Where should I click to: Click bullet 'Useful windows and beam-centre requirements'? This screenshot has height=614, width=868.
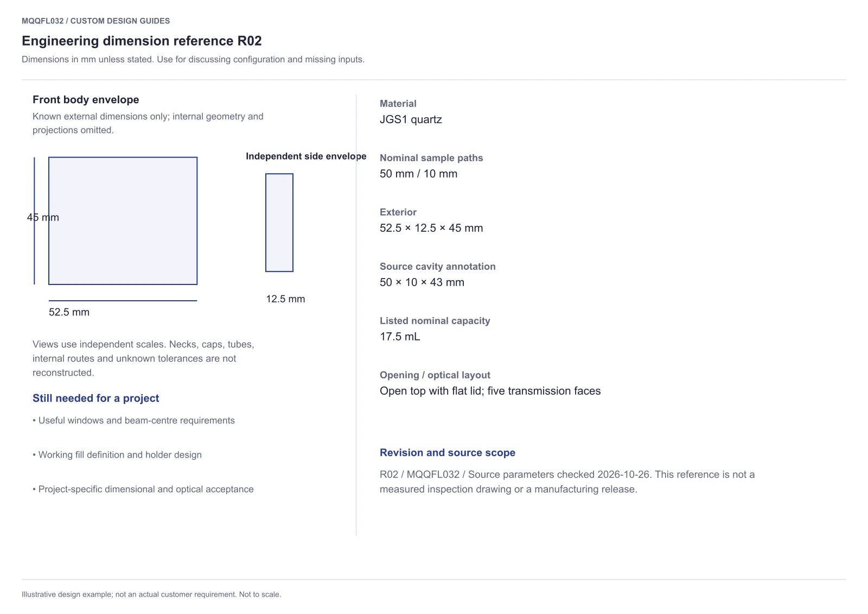click(133, 421)
